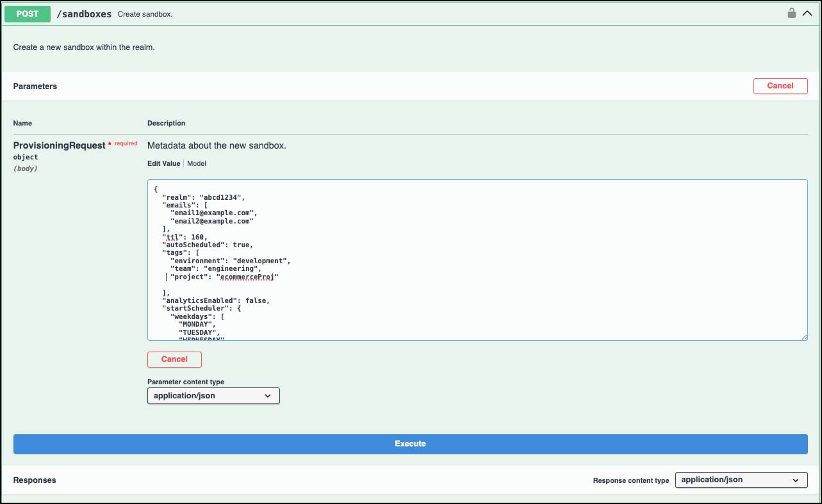This screenshot has height=504, width=822.
Task: Click "Metadata about the new sandbox." description
Action: (217, 145)
